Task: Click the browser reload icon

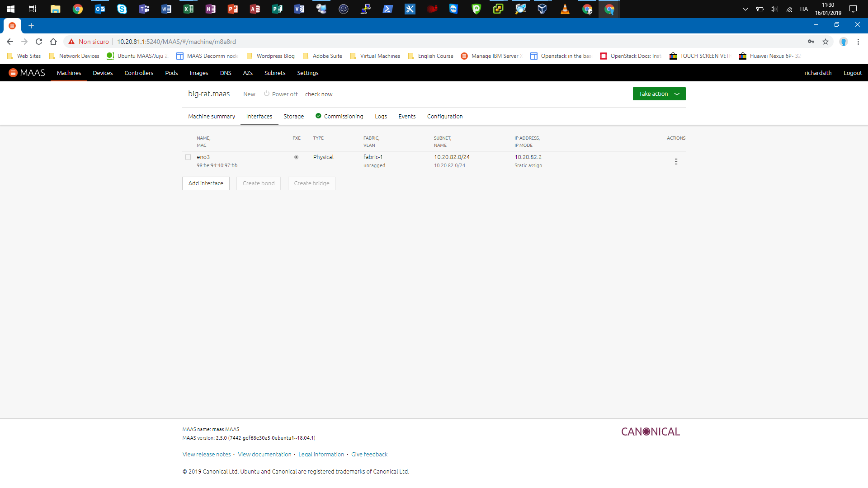Action: click(x=39, y=42)
